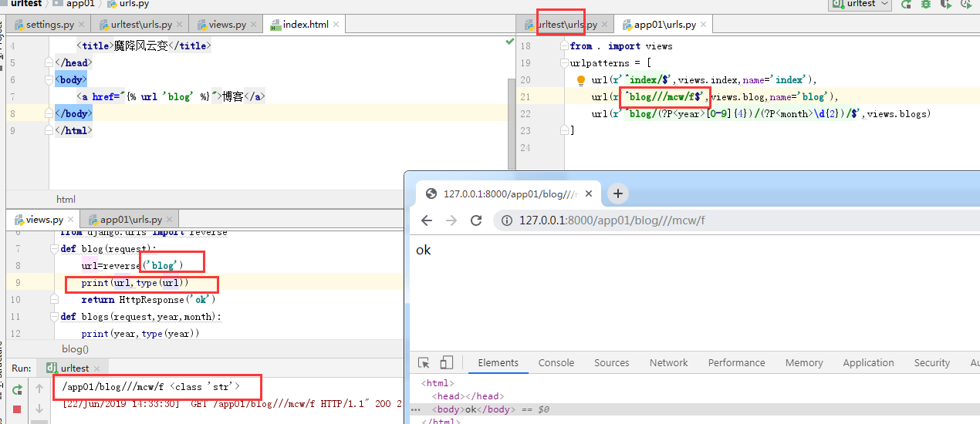The image size is (980, 424).
Task: Collapse the urlpatterns list fold marker
Action: (x=565, y=62)
